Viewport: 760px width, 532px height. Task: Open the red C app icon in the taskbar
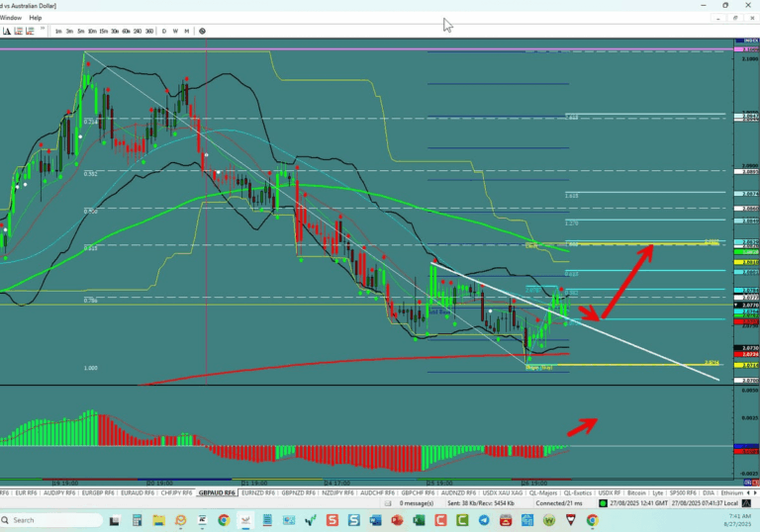pyautogui.click(x=440, y=520)
